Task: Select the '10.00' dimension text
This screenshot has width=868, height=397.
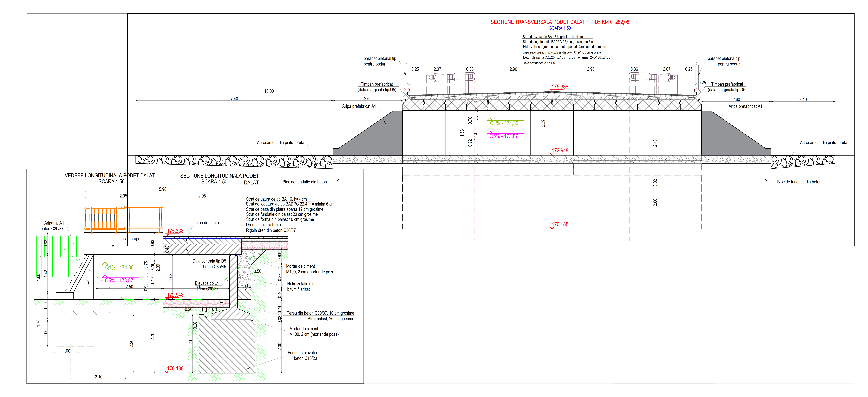Action: click(269, 91)
